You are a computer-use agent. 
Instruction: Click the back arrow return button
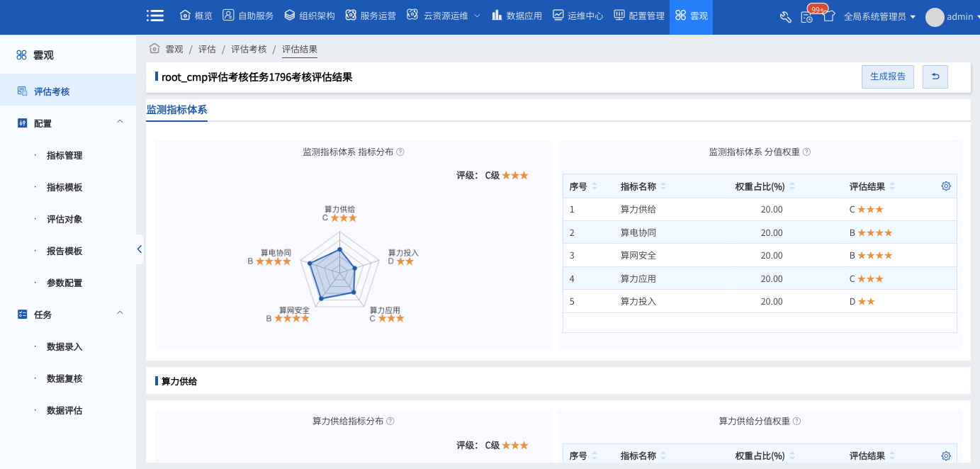click(935, 77)
